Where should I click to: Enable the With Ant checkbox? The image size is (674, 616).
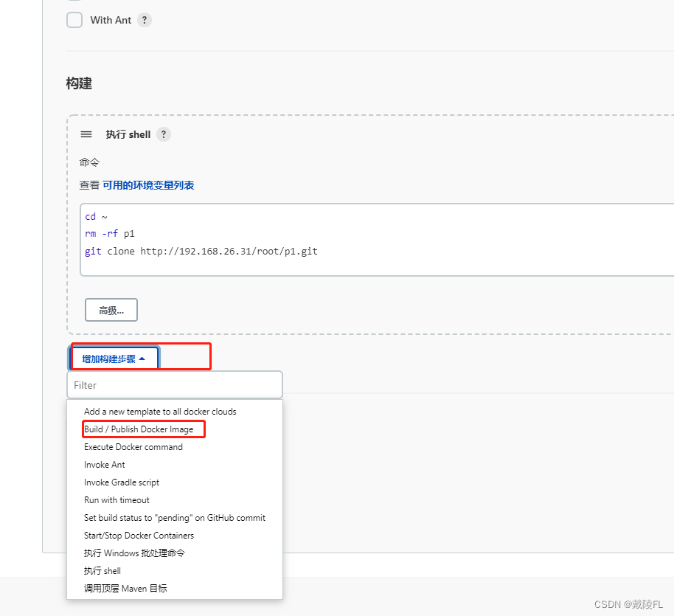tap(74, 20)
